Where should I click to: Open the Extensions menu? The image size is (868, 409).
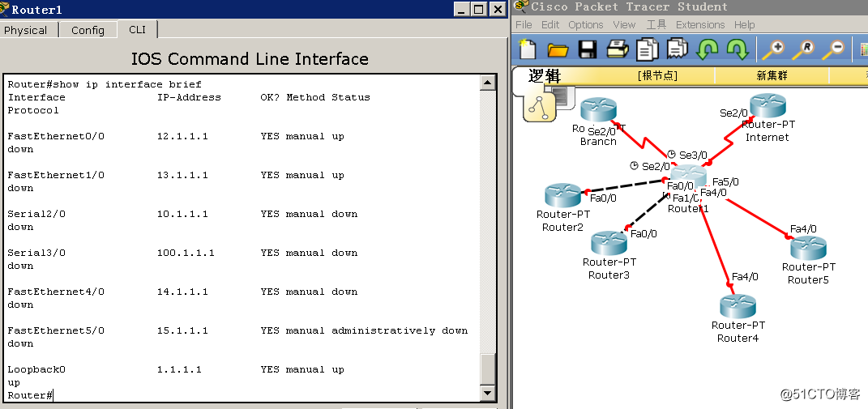coord(700,25)
